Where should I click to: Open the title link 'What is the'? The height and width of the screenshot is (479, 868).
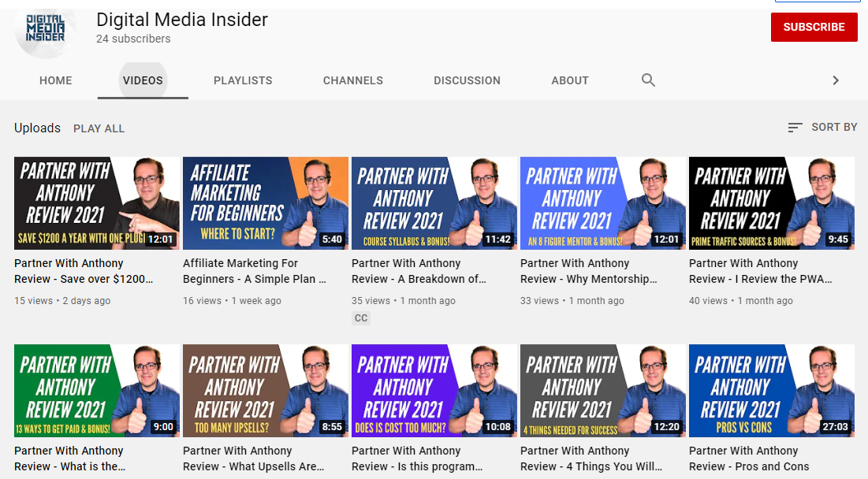click(69, 459)
